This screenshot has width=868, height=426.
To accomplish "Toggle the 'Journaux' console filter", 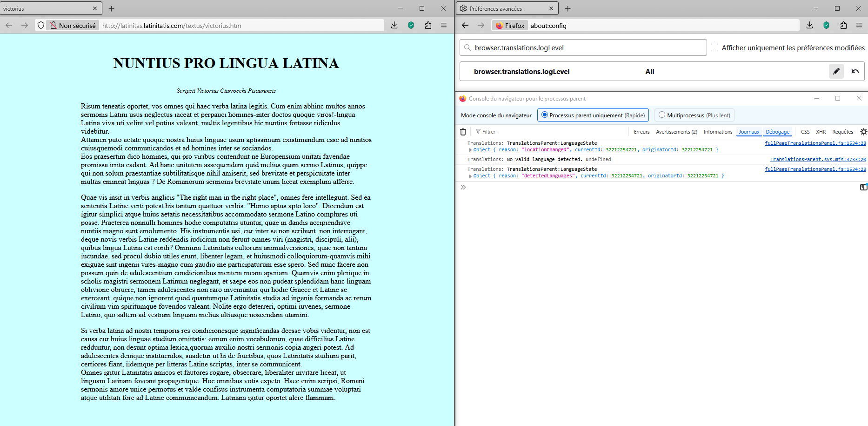I will pos(749,132).
